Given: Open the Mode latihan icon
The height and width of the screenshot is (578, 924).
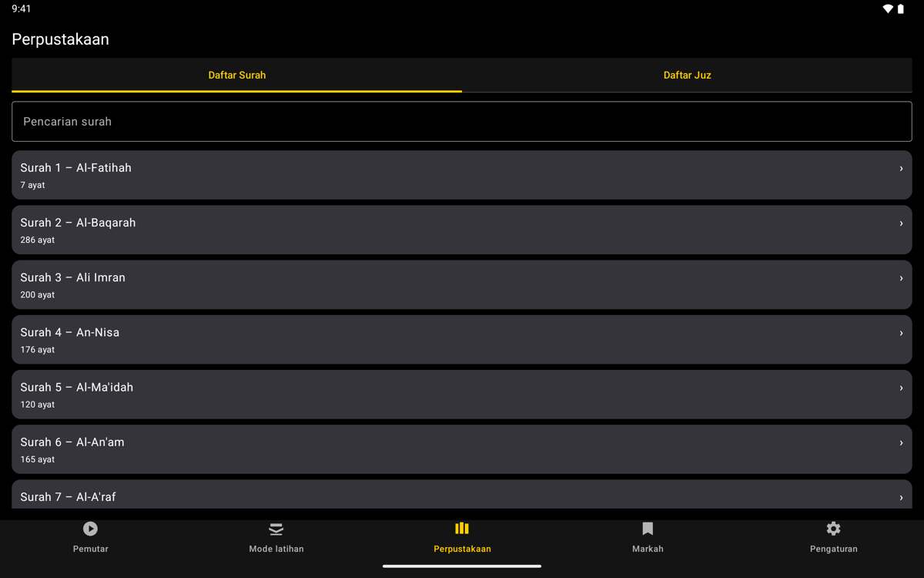Looking at the screenshot, I should tap(276, 529).
